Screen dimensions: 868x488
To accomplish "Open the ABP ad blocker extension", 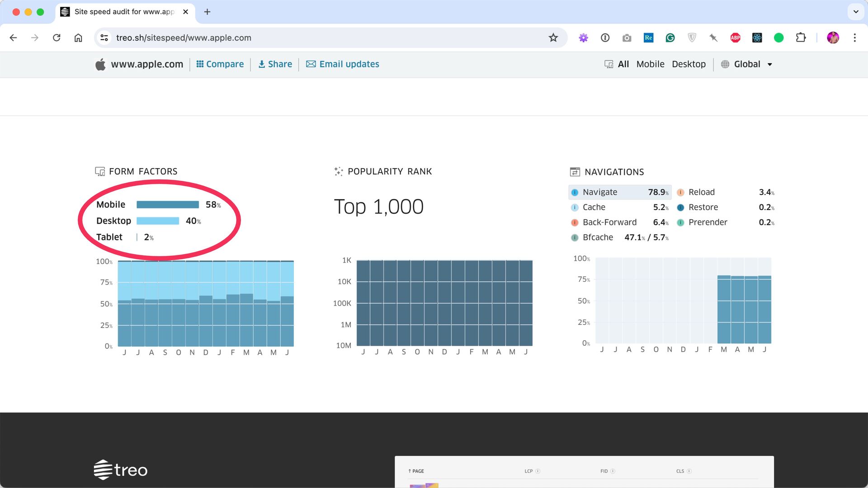I will pyautogui.click(x=736, y=38).
